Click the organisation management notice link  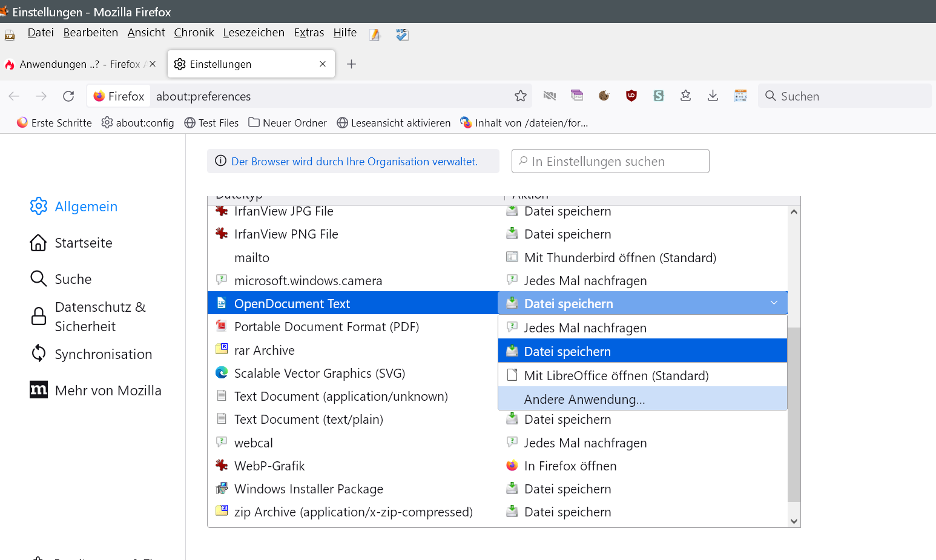tap(354, 162)
